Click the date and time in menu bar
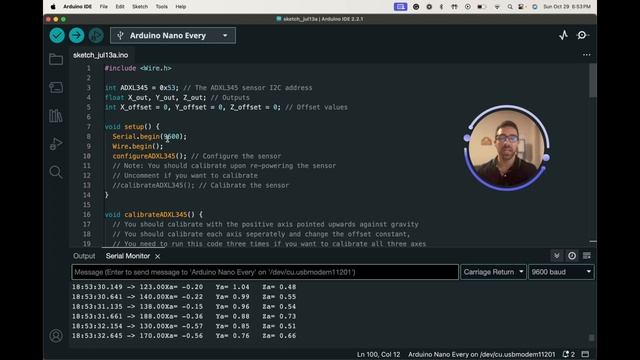 (567, 7)
